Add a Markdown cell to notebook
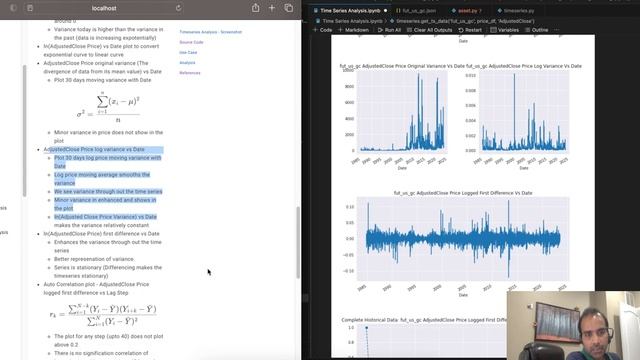This screenshot has height=360, width=640. tap(353, 30)
